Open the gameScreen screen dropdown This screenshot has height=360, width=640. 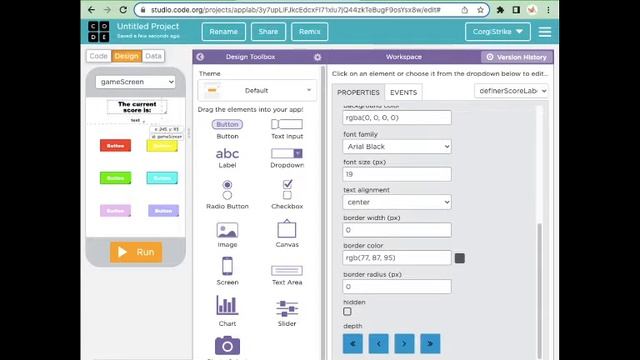[x=136, y=82]
